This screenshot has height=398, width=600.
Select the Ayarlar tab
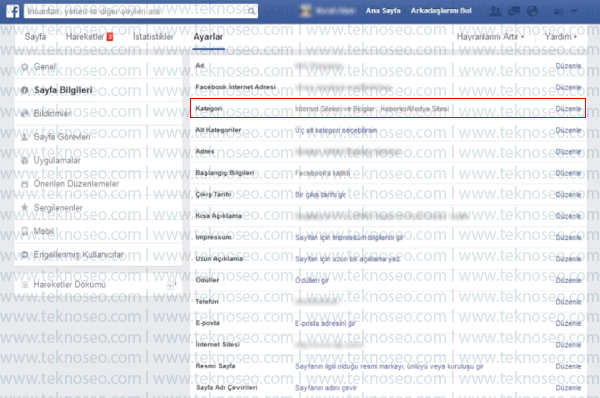click(x=208, y=37)
